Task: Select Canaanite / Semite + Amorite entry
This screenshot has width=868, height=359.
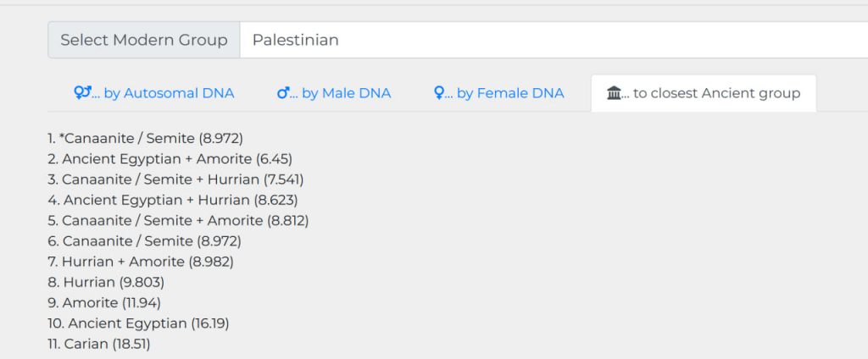Action: (178, 221)
